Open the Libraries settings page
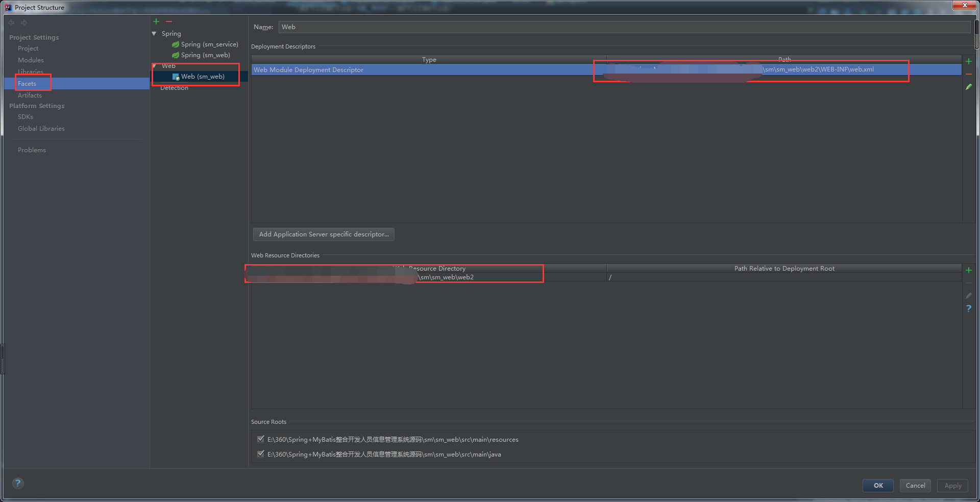The height and width of the screenshot is (502, 980). (31, 72)
